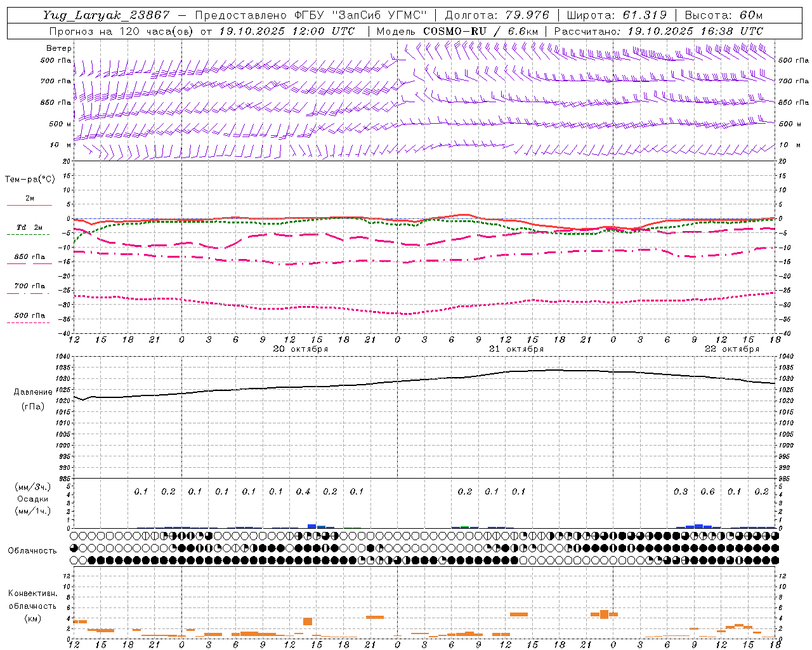Click the Давление panel label
The image size is (812, 650).
(x=33, y=392)
